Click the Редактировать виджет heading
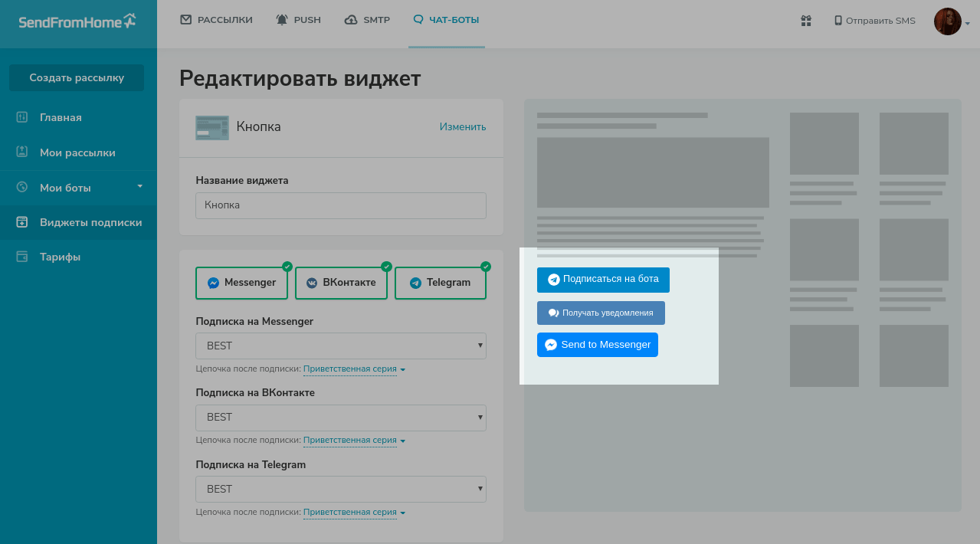 [x=300, y=78]
